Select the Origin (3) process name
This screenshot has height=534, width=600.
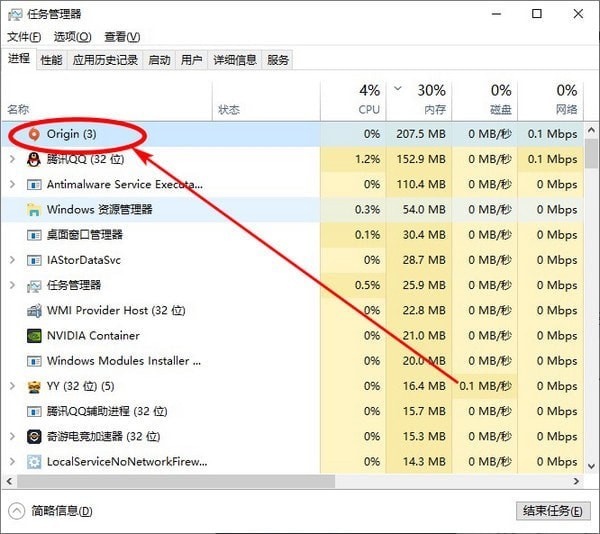point(72,134)
